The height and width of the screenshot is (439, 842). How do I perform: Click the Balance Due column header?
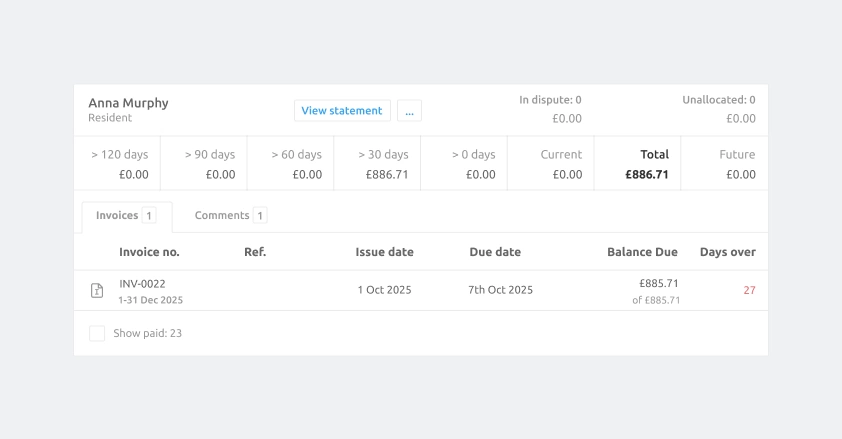(642, 252)
